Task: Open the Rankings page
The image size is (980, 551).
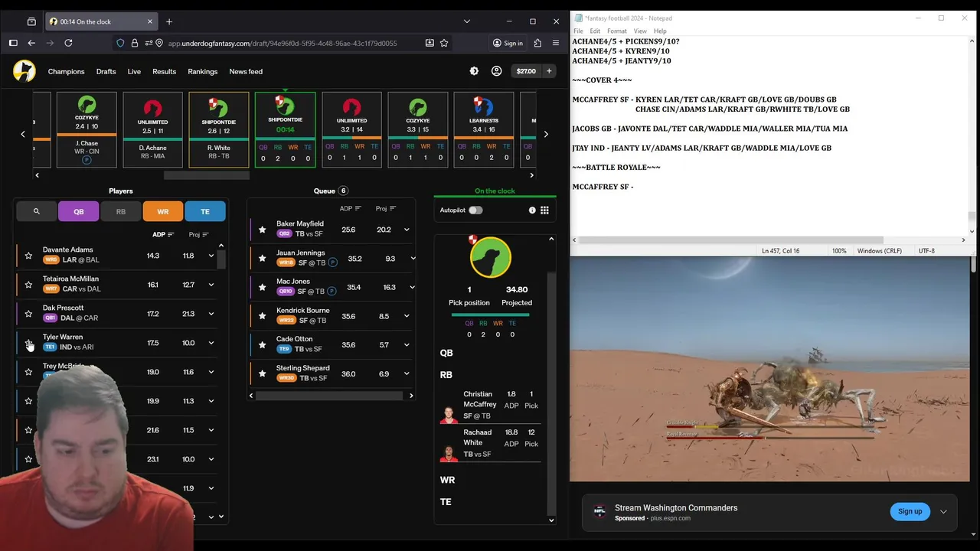Action: pos(202,71)
